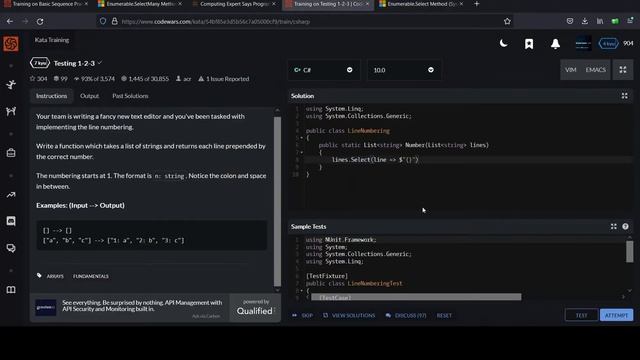Switch to Computing Expert Says browser tab
Screen dimensions: 640x360
(x=233, y=4)
